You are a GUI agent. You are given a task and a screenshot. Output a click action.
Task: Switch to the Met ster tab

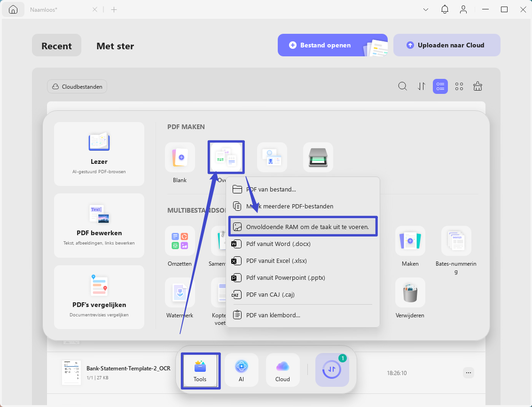(115, 46)
